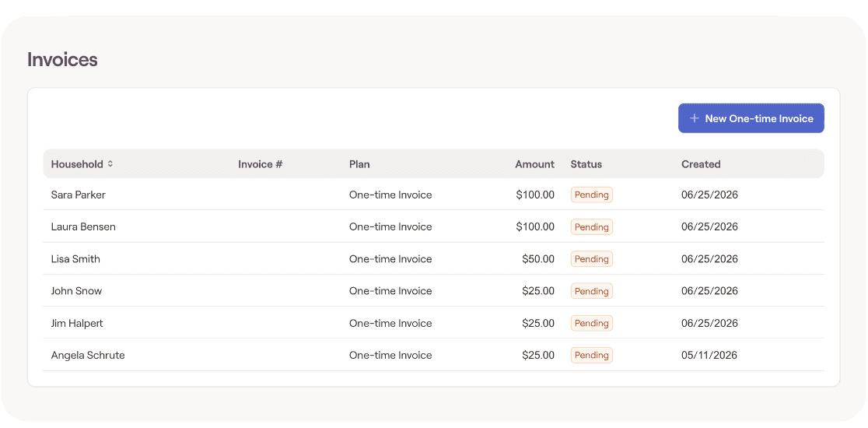Click the Amount column header

tap(534, 164)
